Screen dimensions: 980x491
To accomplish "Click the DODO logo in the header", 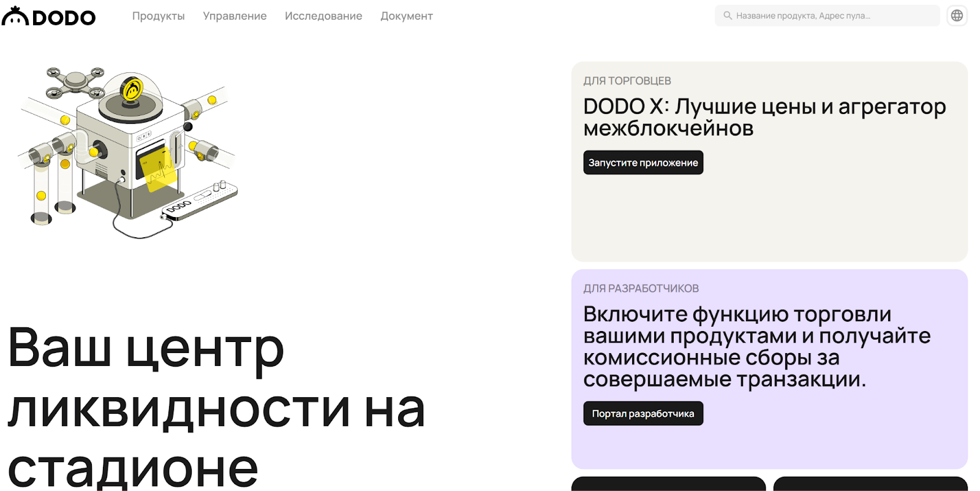I will click(48, 17).
